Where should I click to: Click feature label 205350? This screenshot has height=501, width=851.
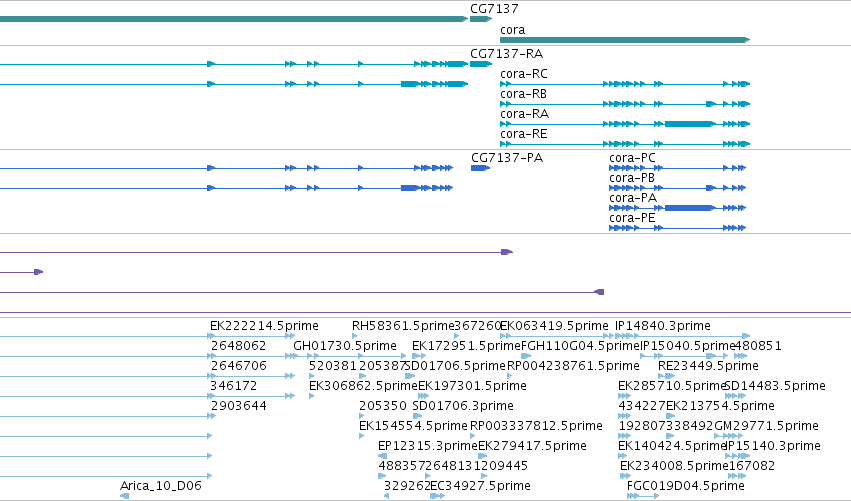[x=383, y=407]
